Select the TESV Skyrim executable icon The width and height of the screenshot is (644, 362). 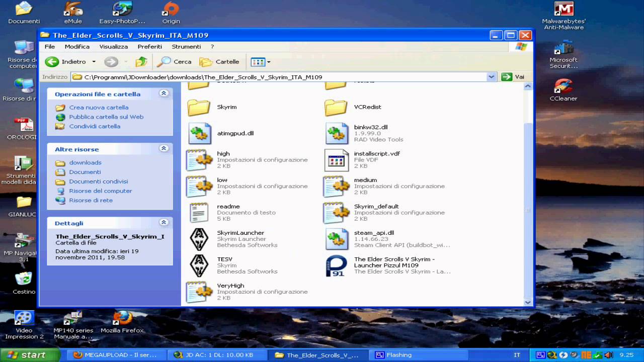pyautogui.click(x=199, y=265)
